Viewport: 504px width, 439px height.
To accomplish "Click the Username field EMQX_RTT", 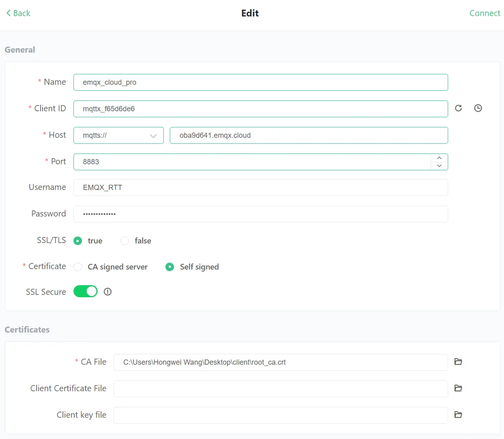I will [x=261, y=188].
